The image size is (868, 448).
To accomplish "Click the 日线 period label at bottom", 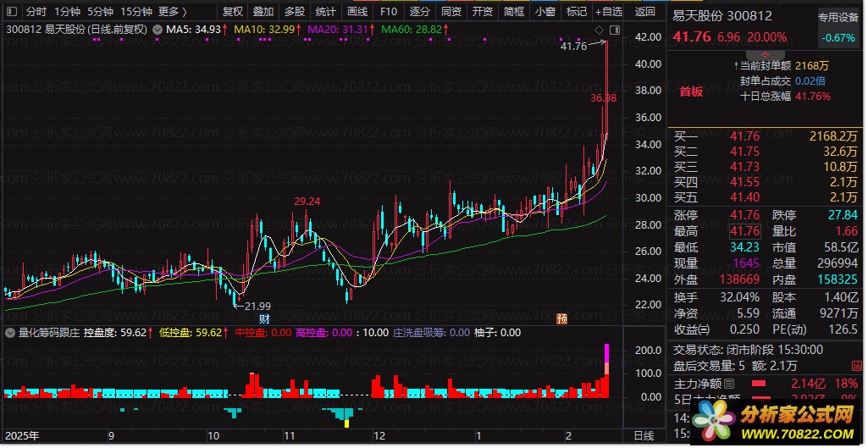I will point(644,435).
